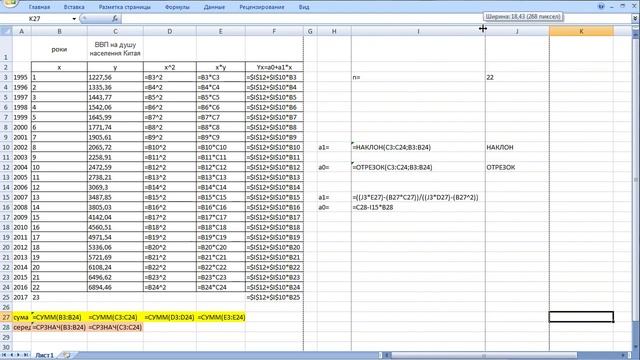This screenshot has width=640, height=360.
Task: Click the yellow cell =СУММ(B3:B24)
Action: pos(59,317)
